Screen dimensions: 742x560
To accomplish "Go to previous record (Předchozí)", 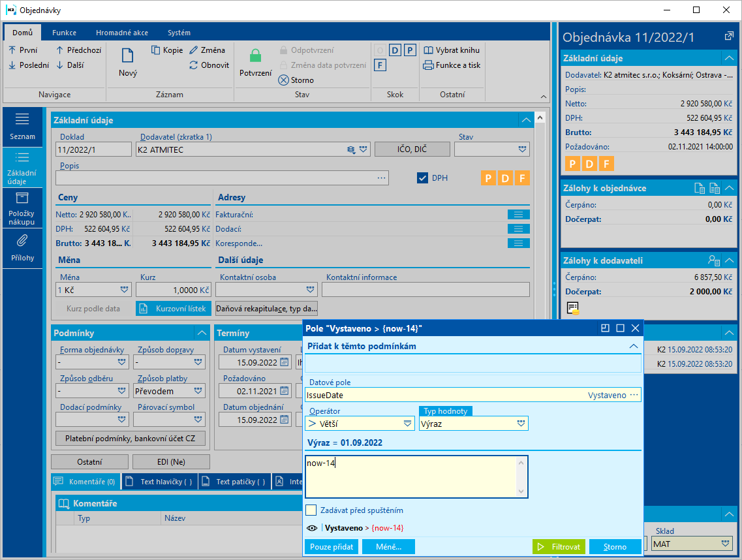I will click(x=78, y=50).
